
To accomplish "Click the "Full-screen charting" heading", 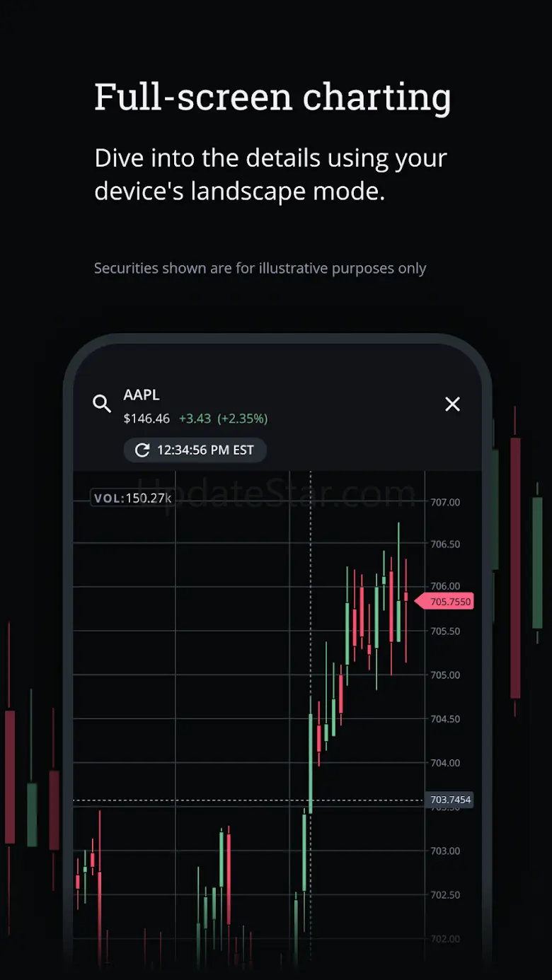I will 272,97.
